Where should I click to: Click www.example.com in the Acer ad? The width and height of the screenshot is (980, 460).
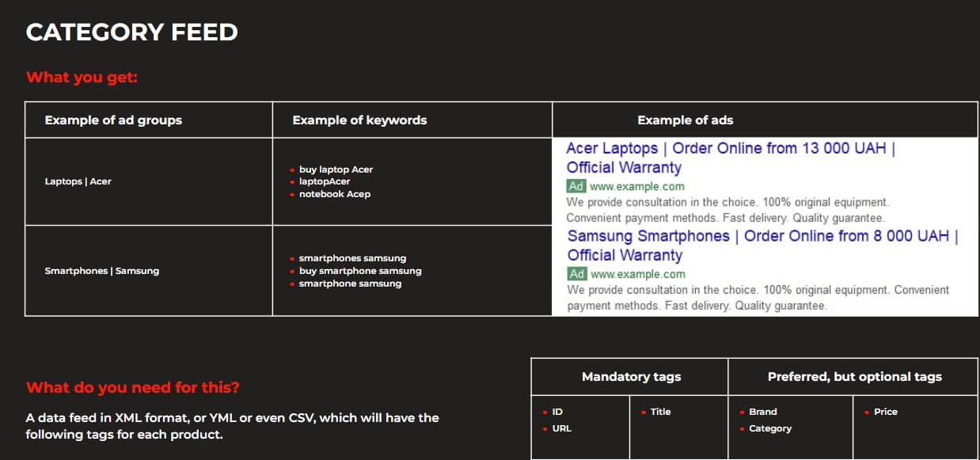[637, 187]
